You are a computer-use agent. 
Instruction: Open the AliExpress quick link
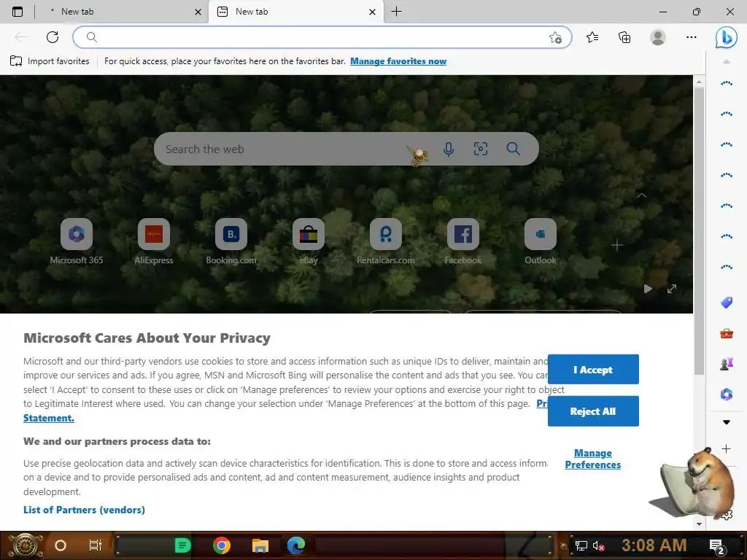pyautogui.click(x=153, y=241)
